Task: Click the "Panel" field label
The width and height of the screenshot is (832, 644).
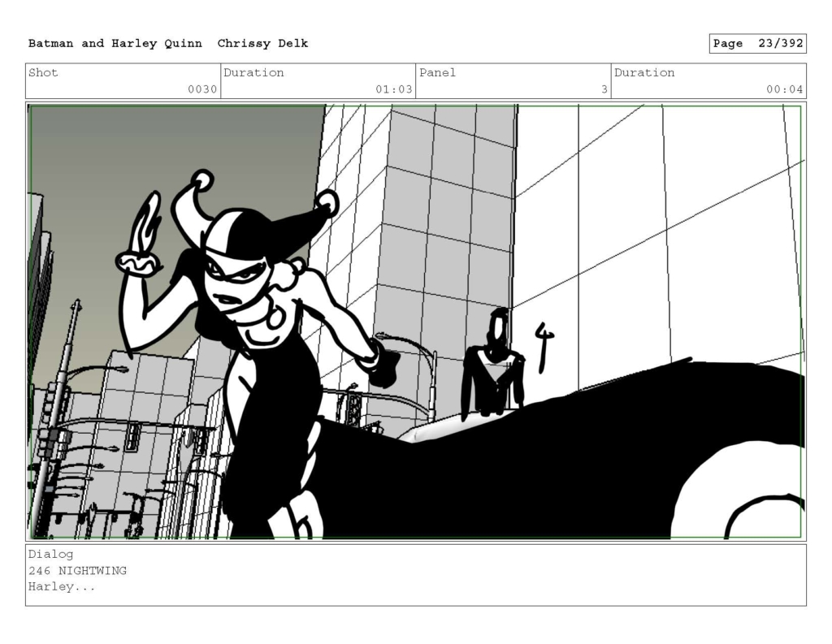Action: click(437, 72)
